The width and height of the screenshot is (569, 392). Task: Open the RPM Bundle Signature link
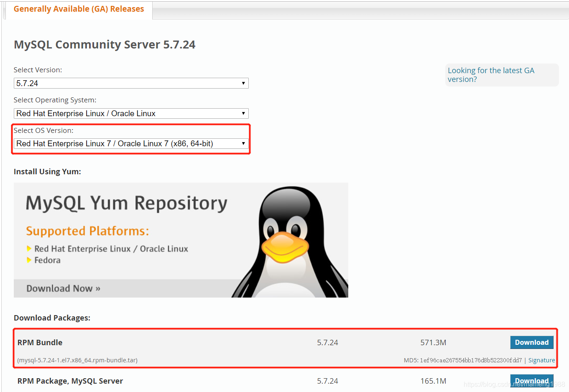point(541,360)
